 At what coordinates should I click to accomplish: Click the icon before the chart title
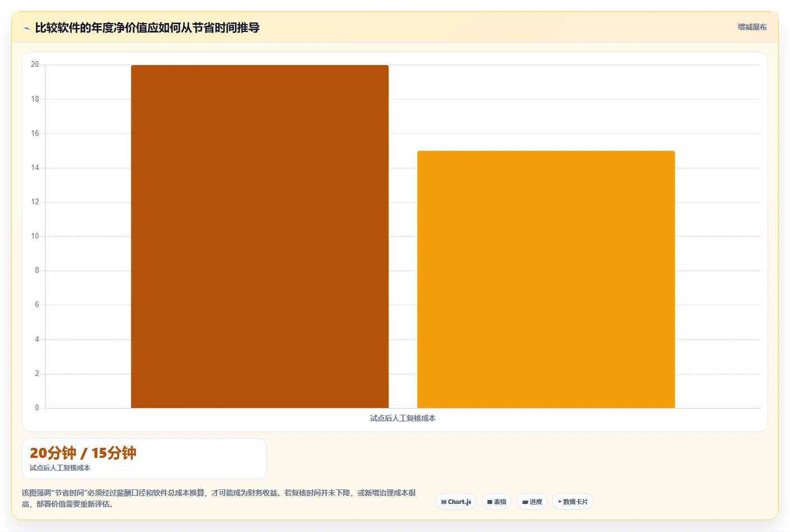pos(26,28)
